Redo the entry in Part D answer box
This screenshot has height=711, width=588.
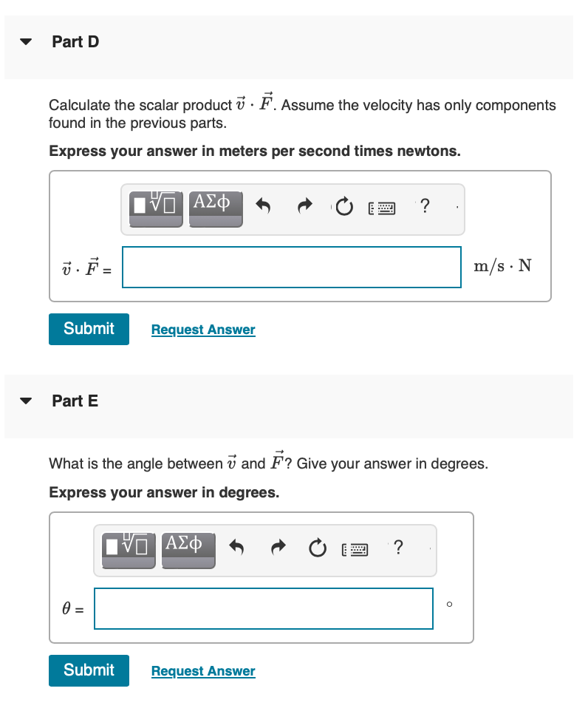(304, 207)
